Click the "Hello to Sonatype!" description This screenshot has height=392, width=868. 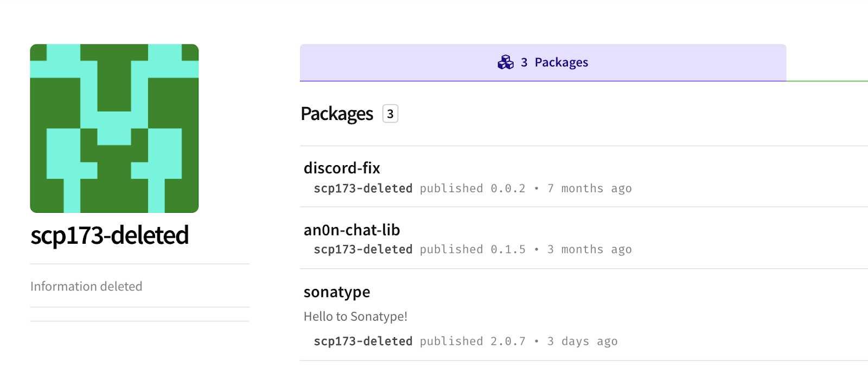point(355,317)
